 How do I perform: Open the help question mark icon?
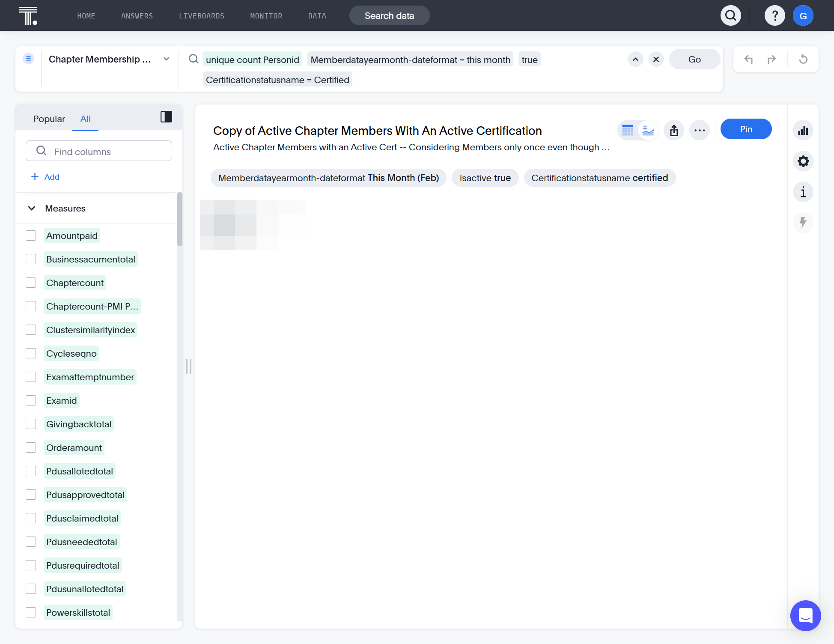coord(775,16)
